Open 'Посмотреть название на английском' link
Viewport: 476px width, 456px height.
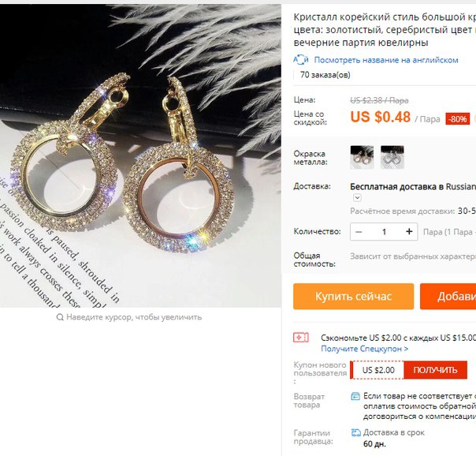tap(386, 60)
